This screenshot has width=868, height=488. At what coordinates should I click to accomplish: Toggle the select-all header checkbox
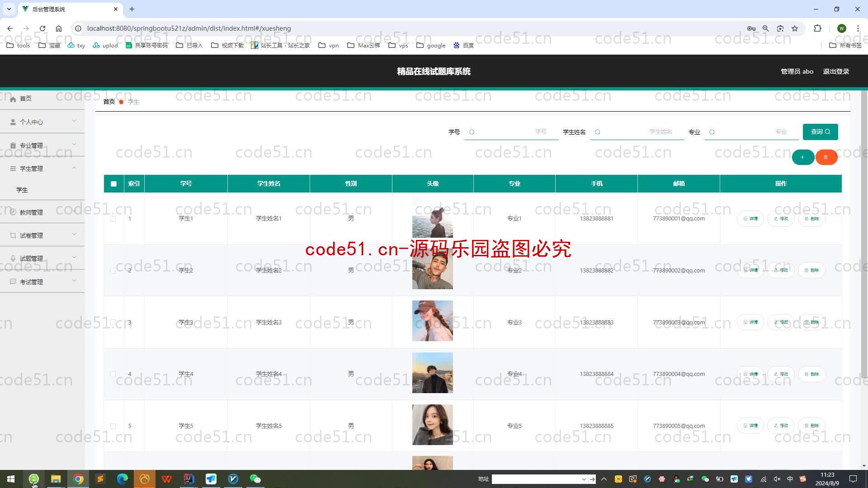coord(113,183)
